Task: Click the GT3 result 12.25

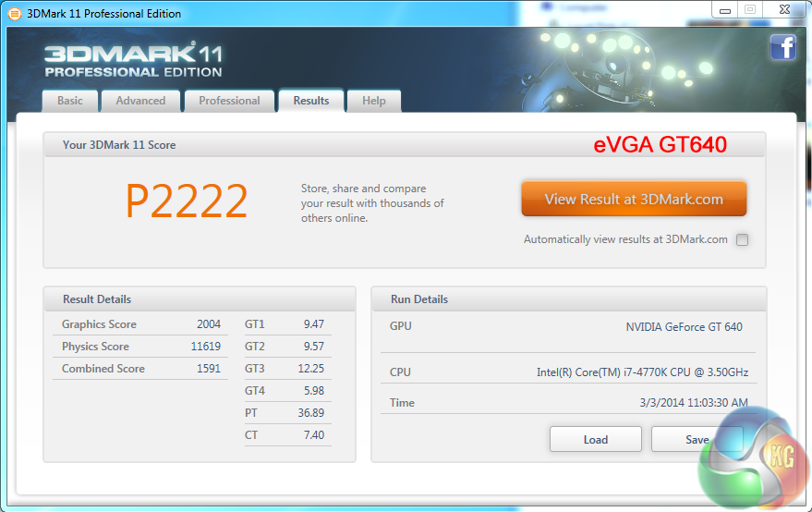Action: click(310, 369)
